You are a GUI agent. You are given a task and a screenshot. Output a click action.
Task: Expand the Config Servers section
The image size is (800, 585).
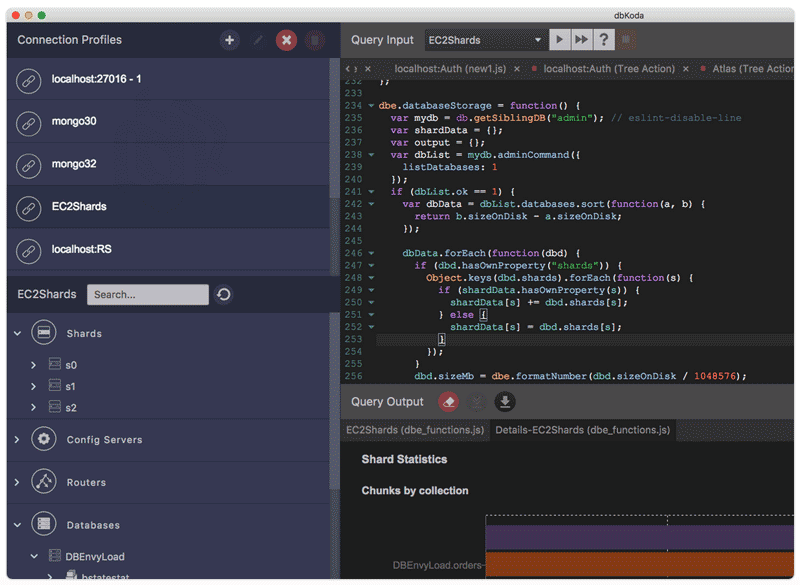click(x=17, y=440)
